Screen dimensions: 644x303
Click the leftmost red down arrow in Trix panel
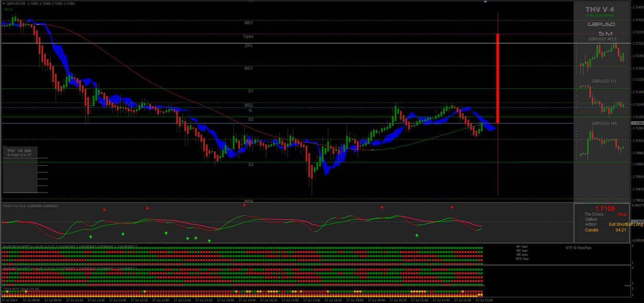tap(104, 210)
